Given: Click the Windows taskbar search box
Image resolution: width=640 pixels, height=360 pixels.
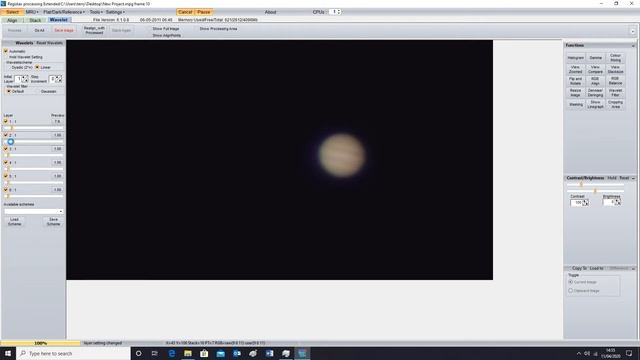Looking at the screenshot, I should click(73, 353).
